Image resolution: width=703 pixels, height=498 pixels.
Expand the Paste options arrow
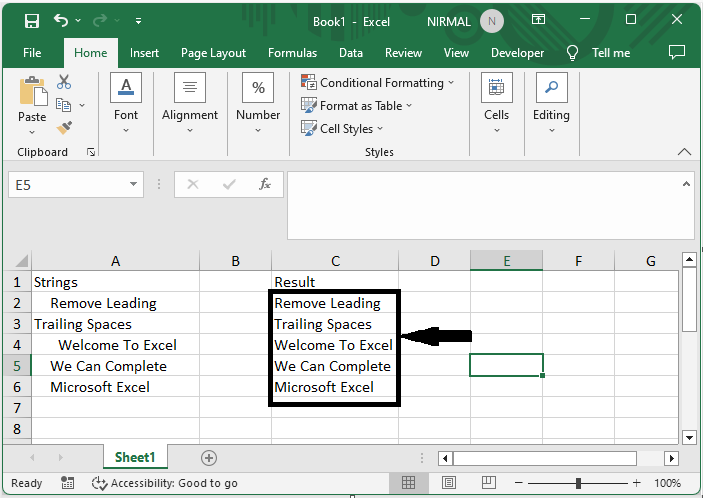pyautogui.click(x=32, y=132)
